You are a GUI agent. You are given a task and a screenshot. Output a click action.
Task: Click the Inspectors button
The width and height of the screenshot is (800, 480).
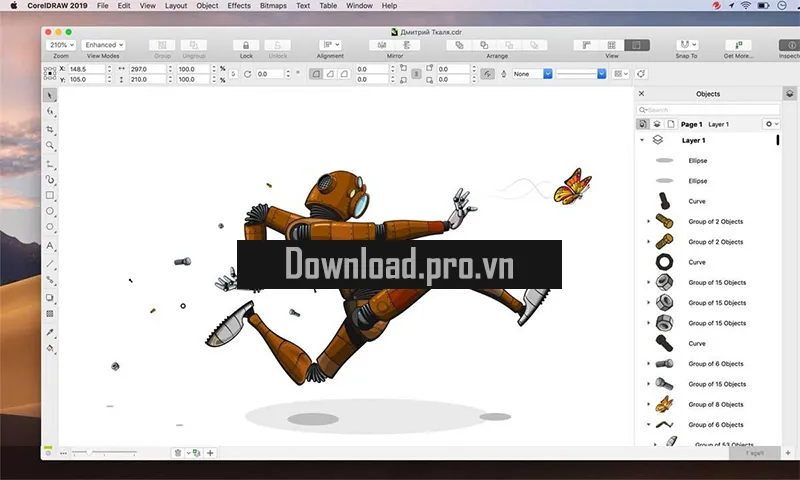coord(789,45)
